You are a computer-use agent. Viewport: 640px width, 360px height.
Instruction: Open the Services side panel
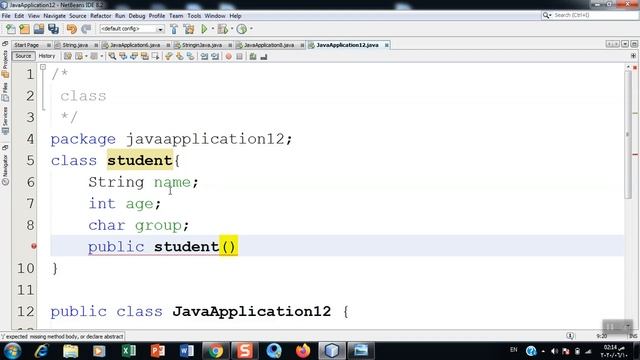click(x=5, y=121)
